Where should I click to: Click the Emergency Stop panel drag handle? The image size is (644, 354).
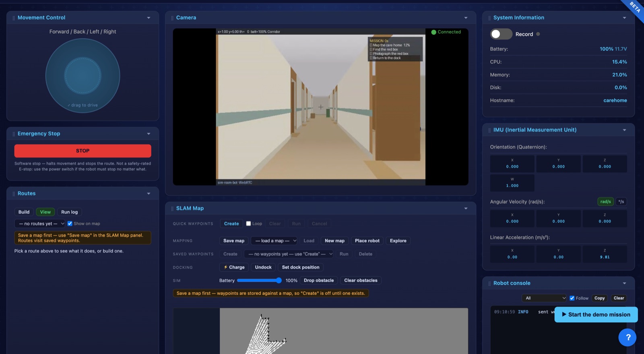pos(14,134)
